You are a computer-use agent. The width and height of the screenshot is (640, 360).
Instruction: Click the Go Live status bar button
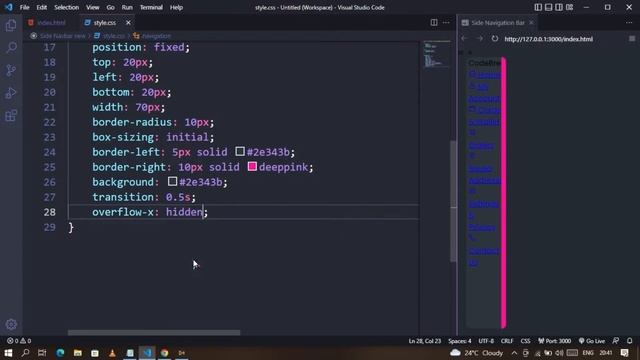592,341
